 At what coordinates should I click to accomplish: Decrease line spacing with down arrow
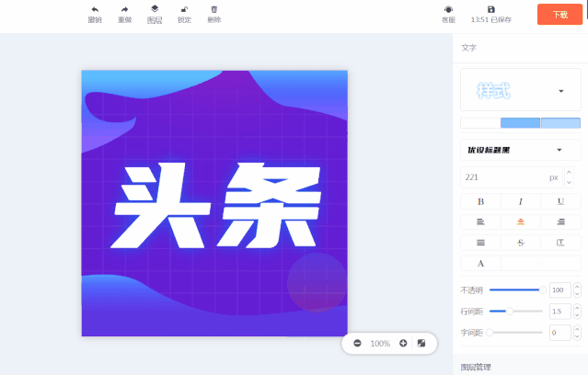point(577,315)
